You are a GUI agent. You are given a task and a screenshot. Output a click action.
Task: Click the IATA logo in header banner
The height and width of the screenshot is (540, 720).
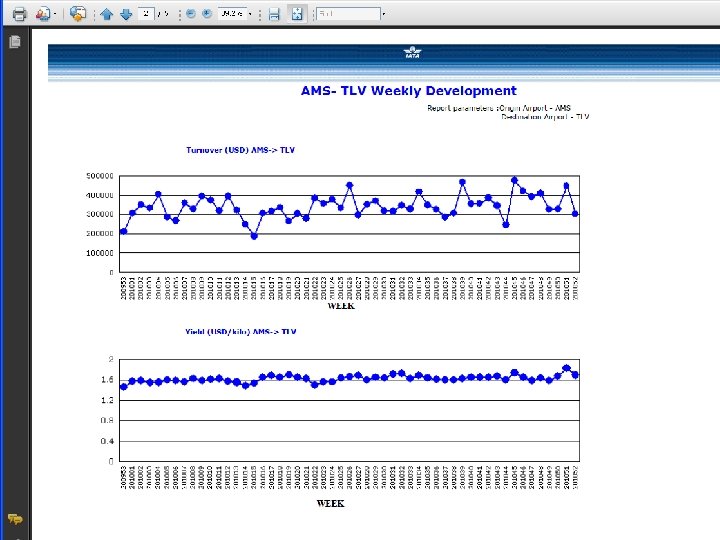[x=412, y=52]
